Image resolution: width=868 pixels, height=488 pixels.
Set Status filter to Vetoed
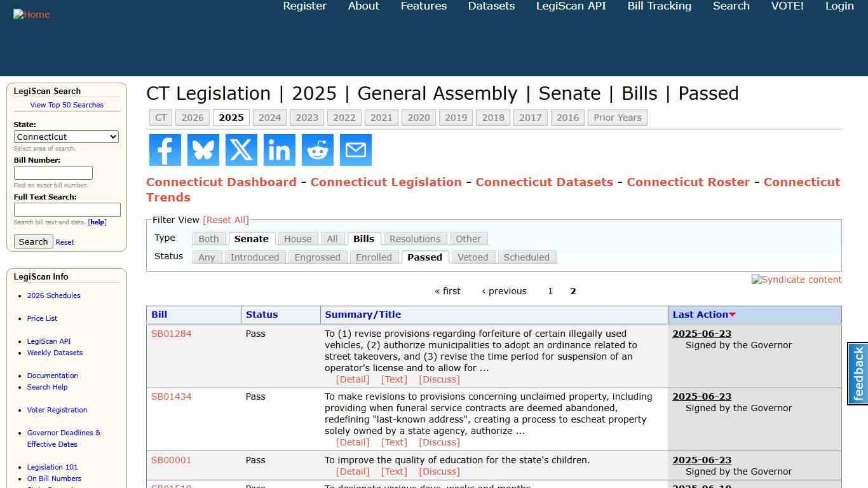[x=473, y=257]
